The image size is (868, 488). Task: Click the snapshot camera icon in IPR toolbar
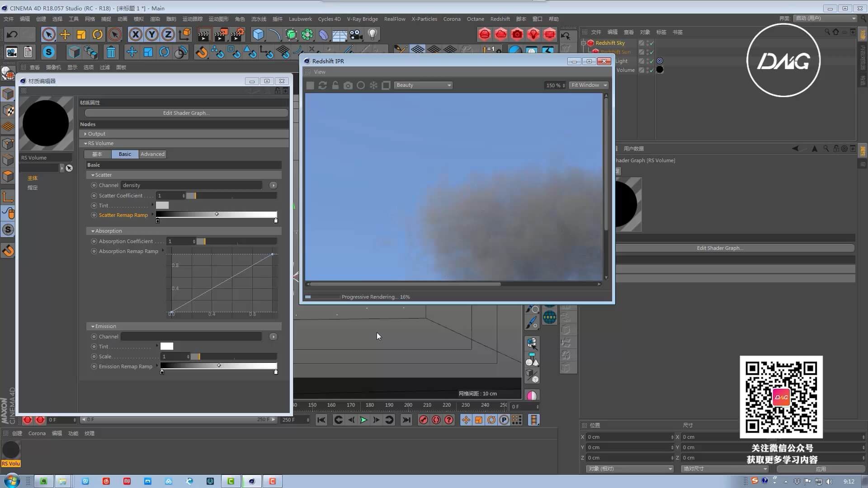(348, 85)
